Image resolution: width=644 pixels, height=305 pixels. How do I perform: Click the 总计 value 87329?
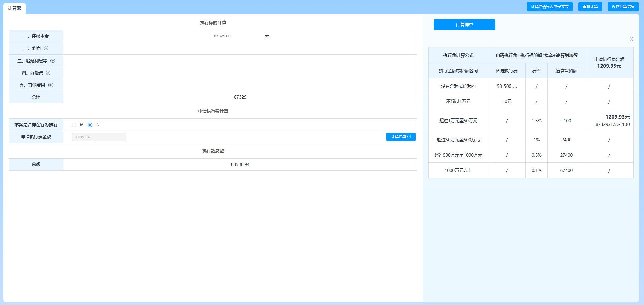240,97
